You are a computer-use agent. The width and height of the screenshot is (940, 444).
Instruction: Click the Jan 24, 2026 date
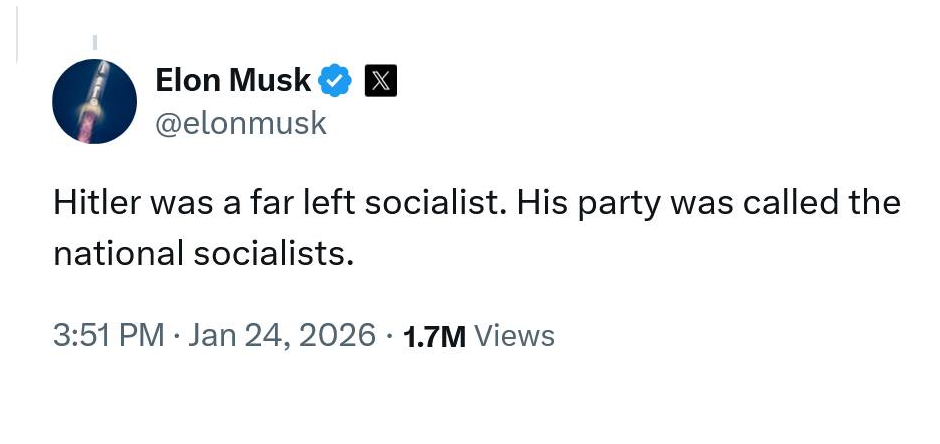tap(282, 335)
